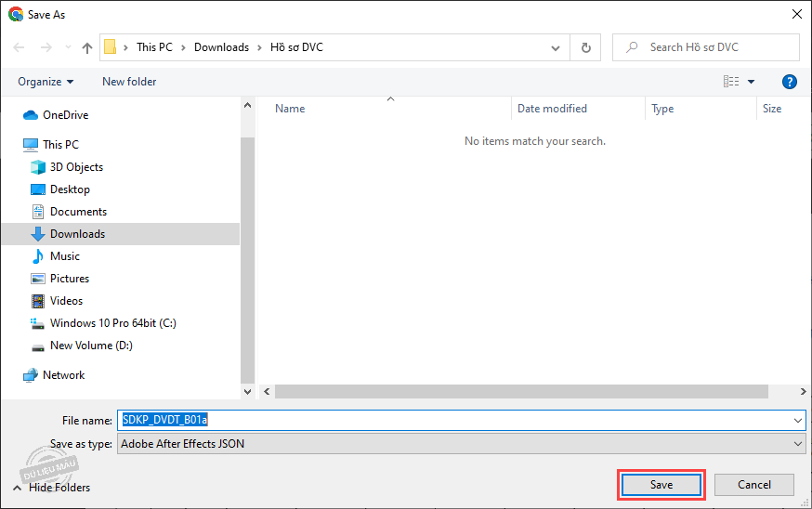The height and width of the screenshot is (509, 812).
Task: Sort files by Size column
Action: [772, 109]
